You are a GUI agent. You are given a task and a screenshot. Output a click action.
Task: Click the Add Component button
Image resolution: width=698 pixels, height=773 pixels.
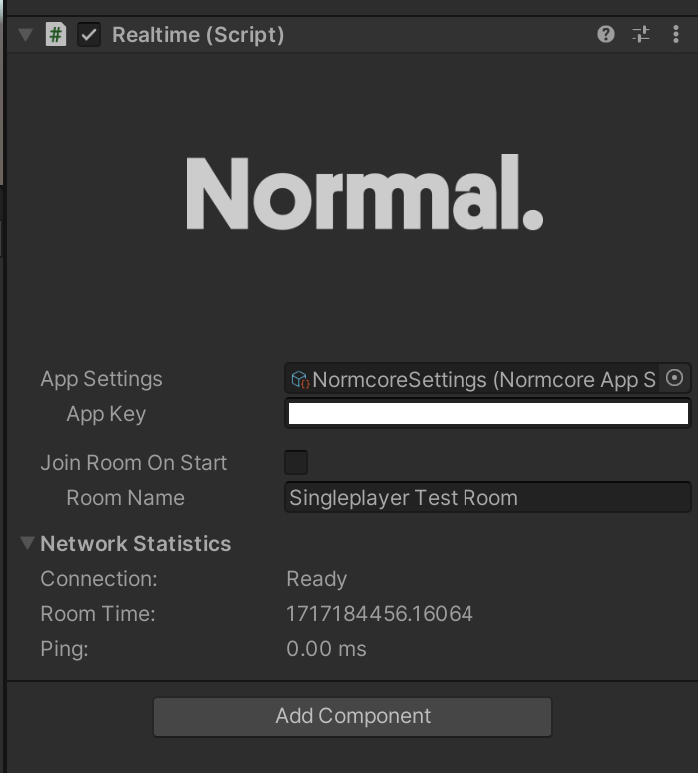tap(352, 716)
